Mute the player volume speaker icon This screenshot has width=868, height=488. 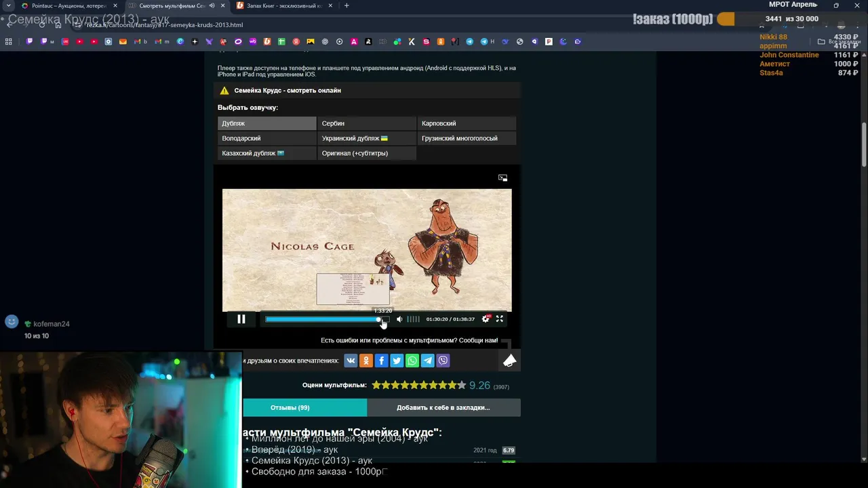pyautogui.click(x=399, y=319)
